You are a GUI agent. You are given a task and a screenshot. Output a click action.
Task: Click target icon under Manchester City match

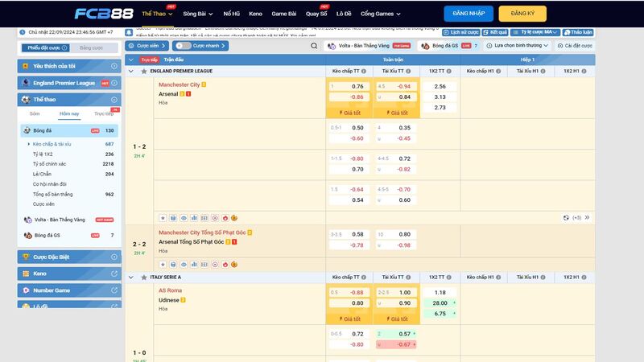[215, 218]
